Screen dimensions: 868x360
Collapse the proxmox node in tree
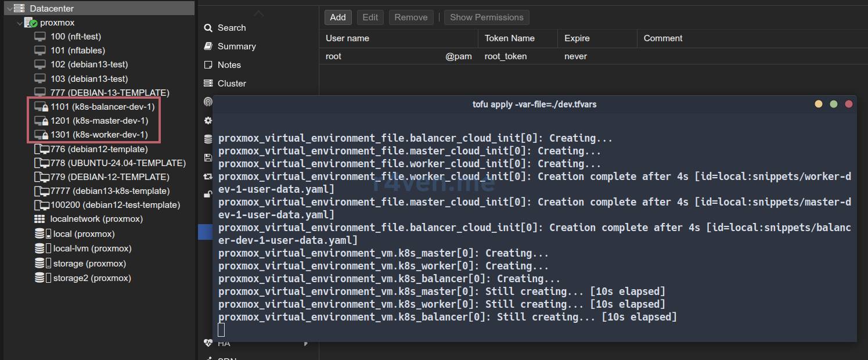click(x=20, y=23)
